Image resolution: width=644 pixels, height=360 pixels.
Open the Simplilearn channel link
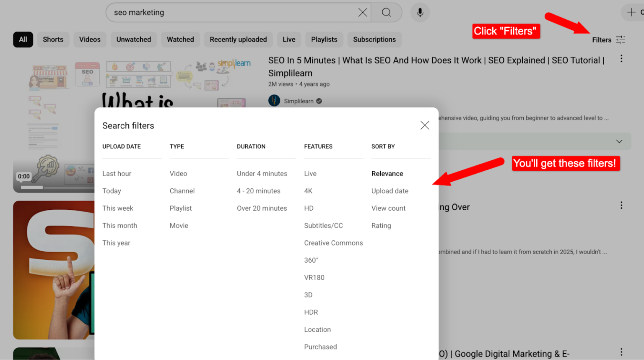(299, 101)
